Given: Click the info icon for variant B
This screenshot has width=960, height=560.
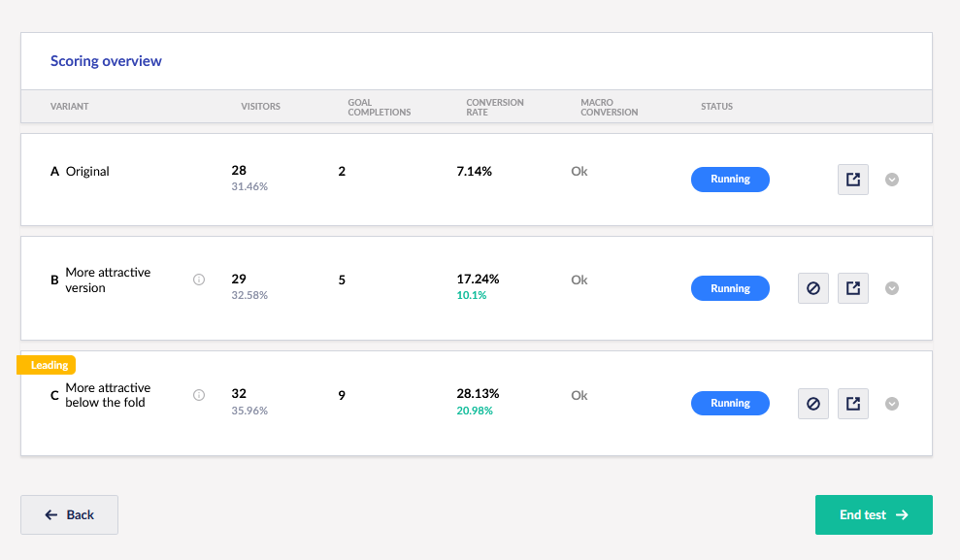Looking at the screenshot, I should (198, 279).
